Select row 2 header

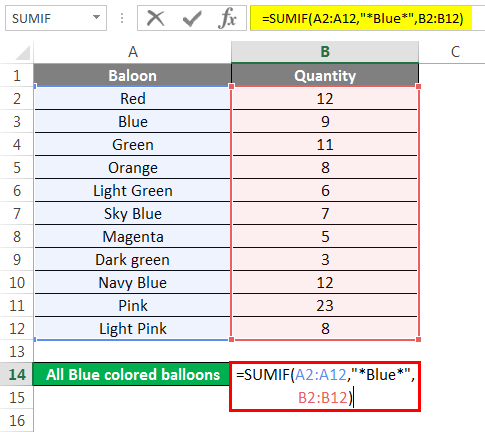point(17,99)
